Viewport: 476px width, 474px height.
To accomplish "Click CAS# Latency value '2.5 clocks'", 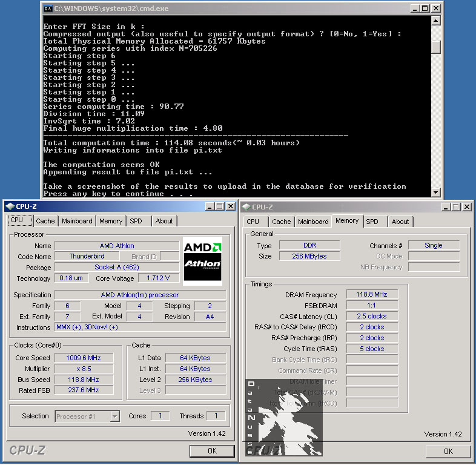I will (x=372, y=316).
